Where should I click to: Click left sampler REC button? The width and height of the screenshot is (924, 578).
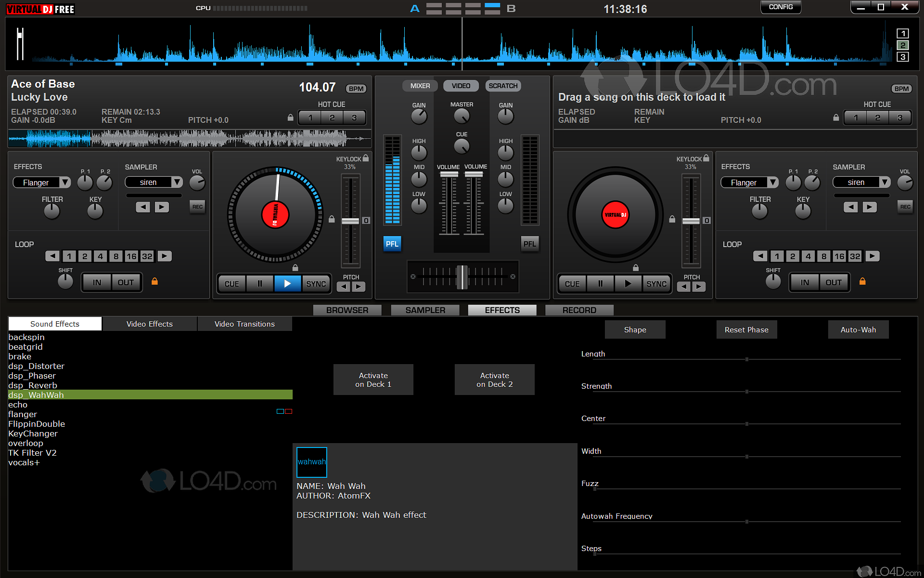tap(197, 207)
